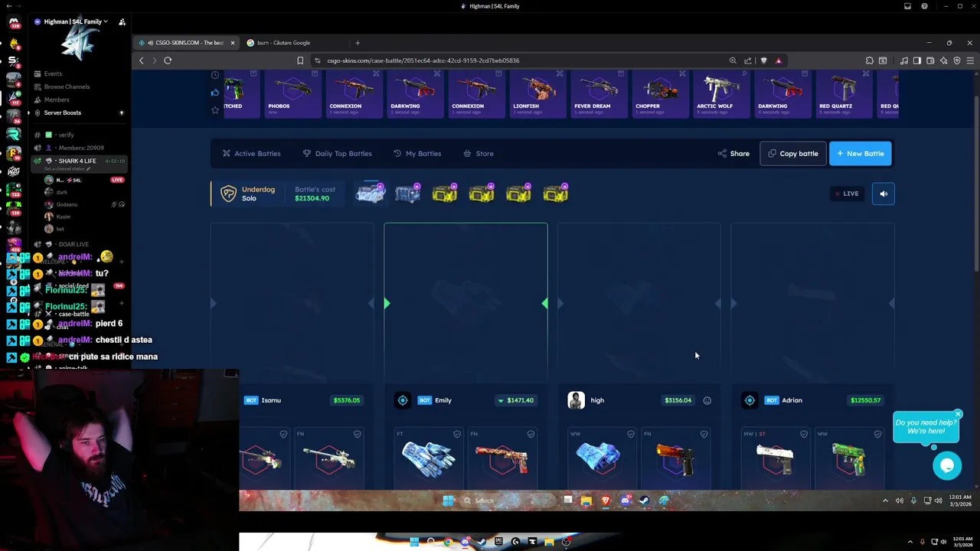Toggle the check badge on Emily's red Deagle
The width and height of the screenshot is (980, 551).
[x=531, y=434]
